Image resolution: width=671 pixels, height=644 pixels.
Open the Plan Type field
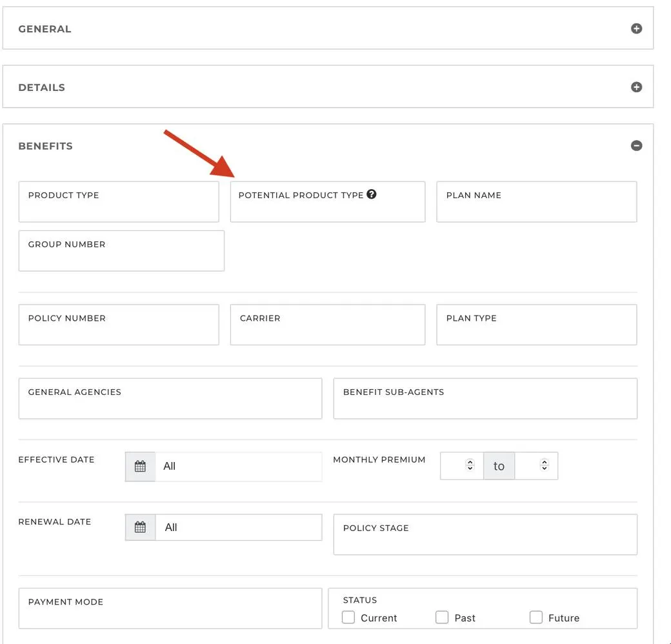click(536, 325)
